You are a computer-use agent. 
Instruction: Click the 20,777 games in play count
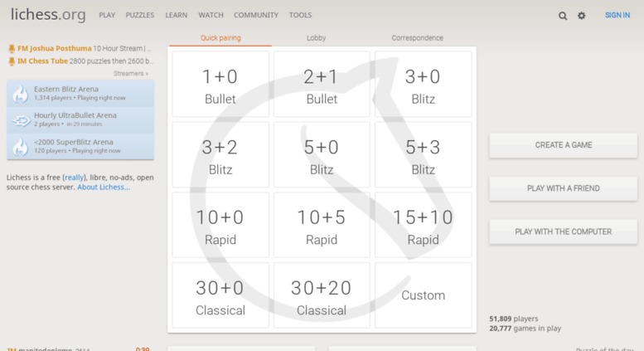(x=525, y=329)
